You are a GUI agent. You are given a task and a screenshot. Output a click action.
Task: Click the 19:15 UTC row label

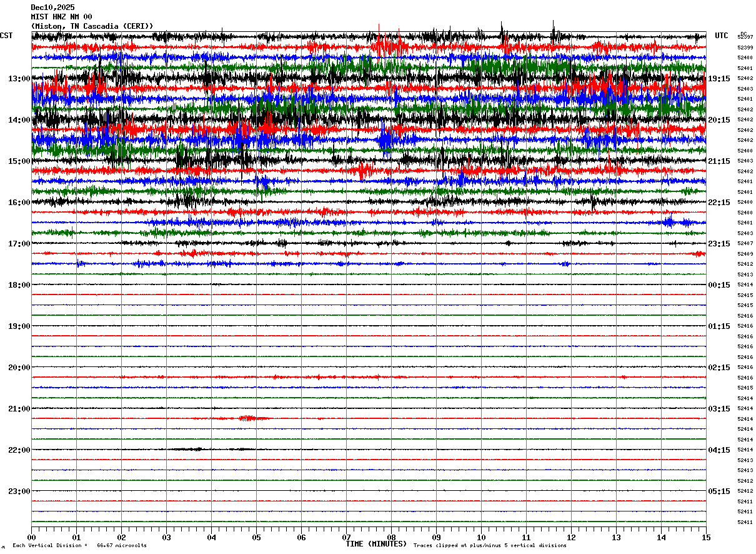[719, 79]
